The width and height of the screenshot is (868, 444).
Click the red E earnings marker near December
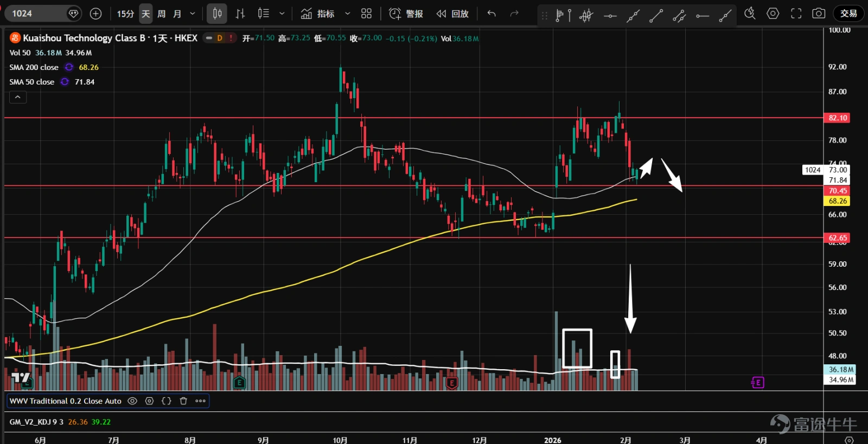click(x=451, y=383)
